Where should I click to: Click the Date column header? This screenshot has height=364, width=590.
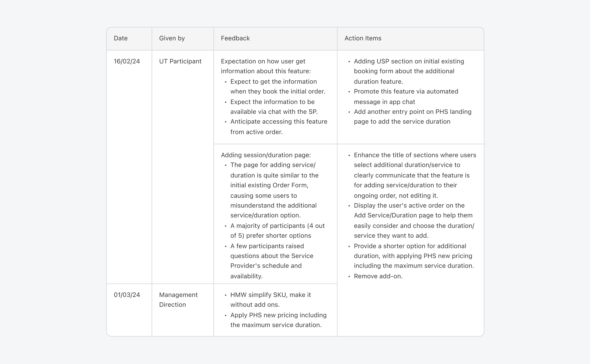coord(121,38)
